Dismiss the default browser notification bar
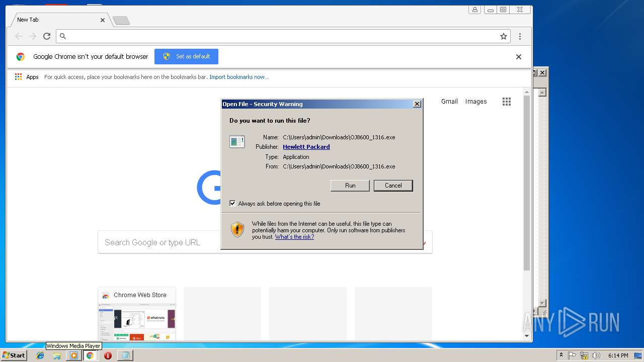The height and width of the screenshot is (362, 644). point(519,57)
